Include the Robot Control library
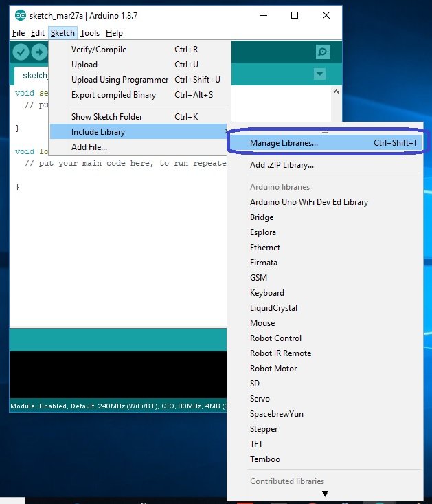Viewport: 432px width, 504px height. (x=325, y=338)
